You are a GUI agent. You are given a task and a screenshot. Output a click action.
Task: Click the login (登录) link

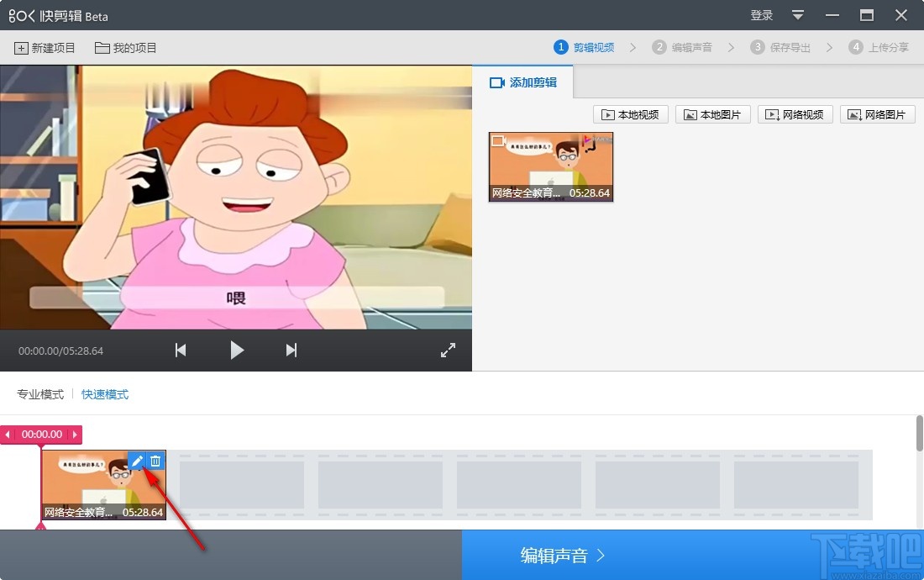761,15
